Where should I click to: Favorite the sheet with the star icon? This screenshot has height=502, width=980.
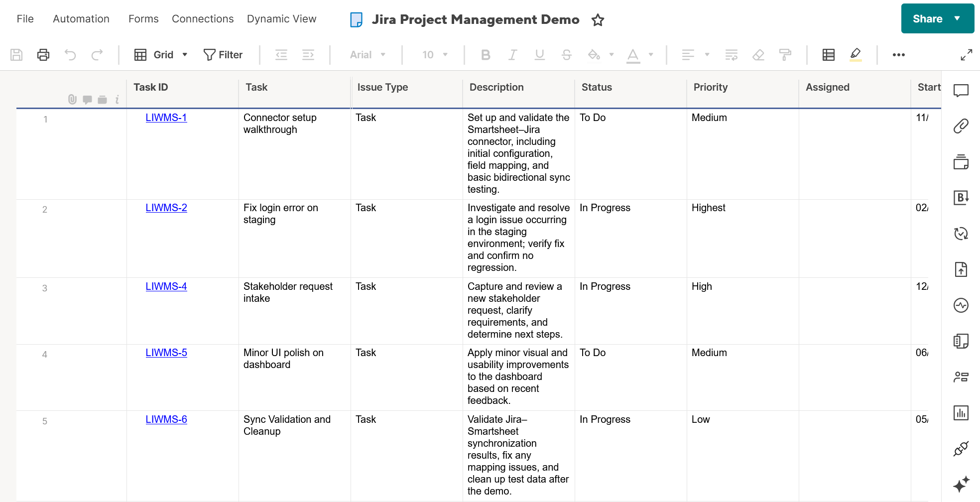(598, 20)
